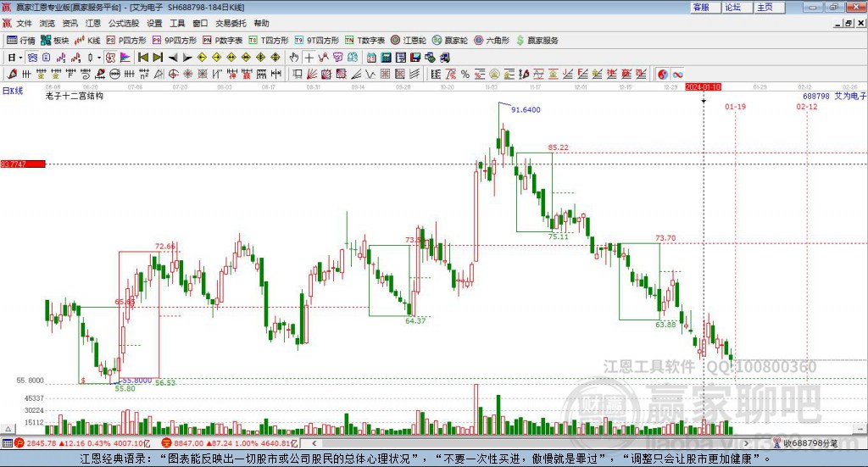Click the date marker 2024-01-10 on time axis
This screenshot has height=467, width=868.
703,86
